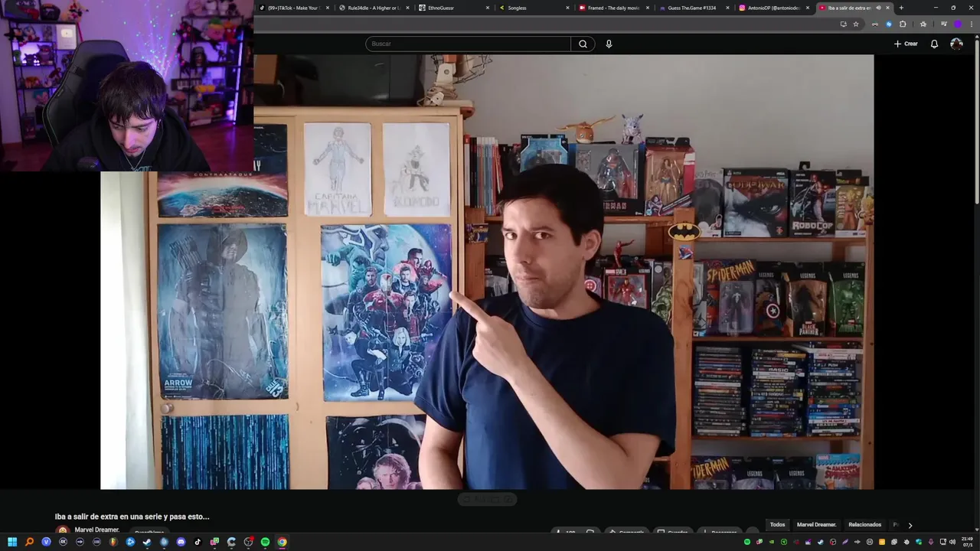Click the install/cast icon in address bar
The height and width of the screenshot is (551, 980).
(x=843, y=24)
